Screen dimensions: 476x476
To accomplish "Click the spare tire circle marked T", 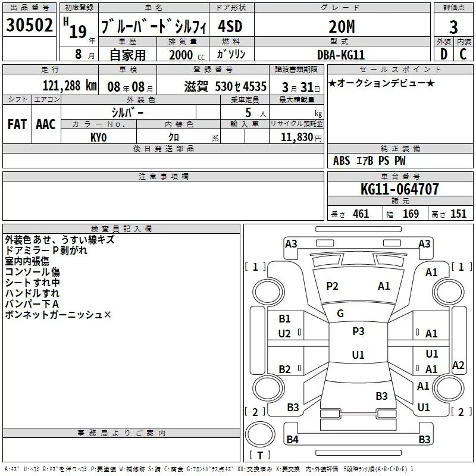I will click(260, 434).
